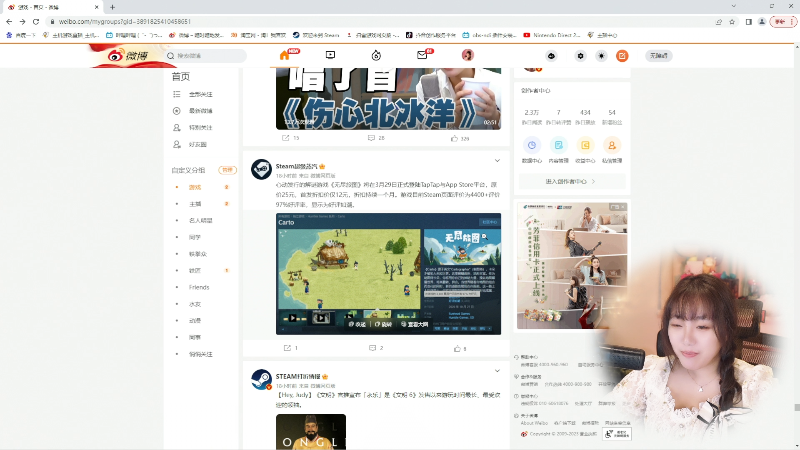Viewport: 800px width, 450px height.
Task: Click the 无障碍 accessibility button
Action: click(x=659, y=56)
